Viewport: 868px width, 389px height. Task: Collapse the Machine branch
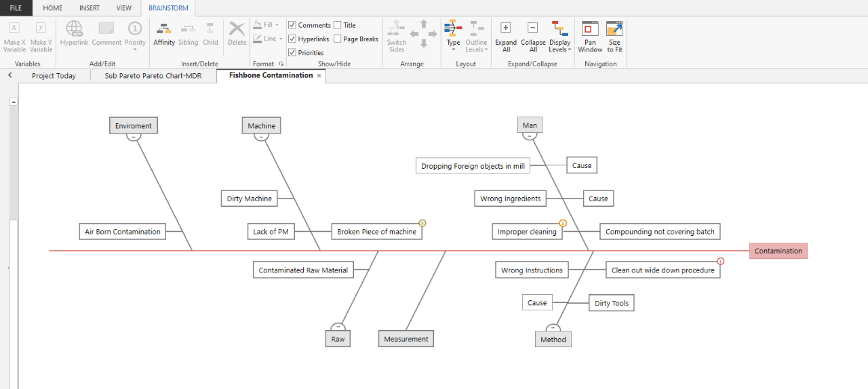tap(261, 137)
